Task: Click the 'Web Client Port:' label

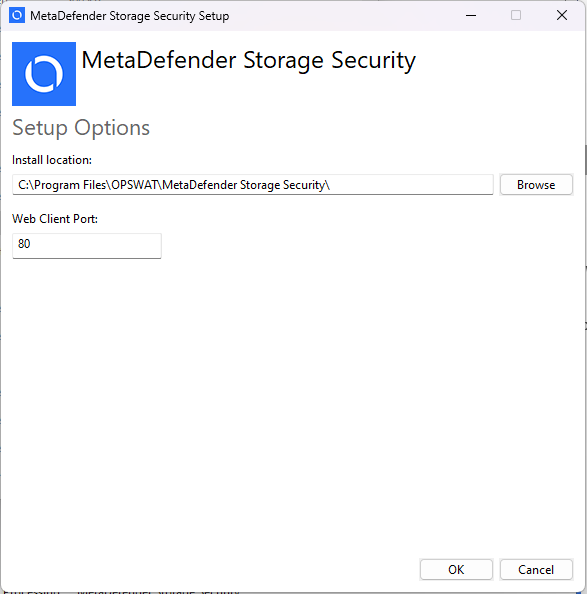Action: [55, 219]
